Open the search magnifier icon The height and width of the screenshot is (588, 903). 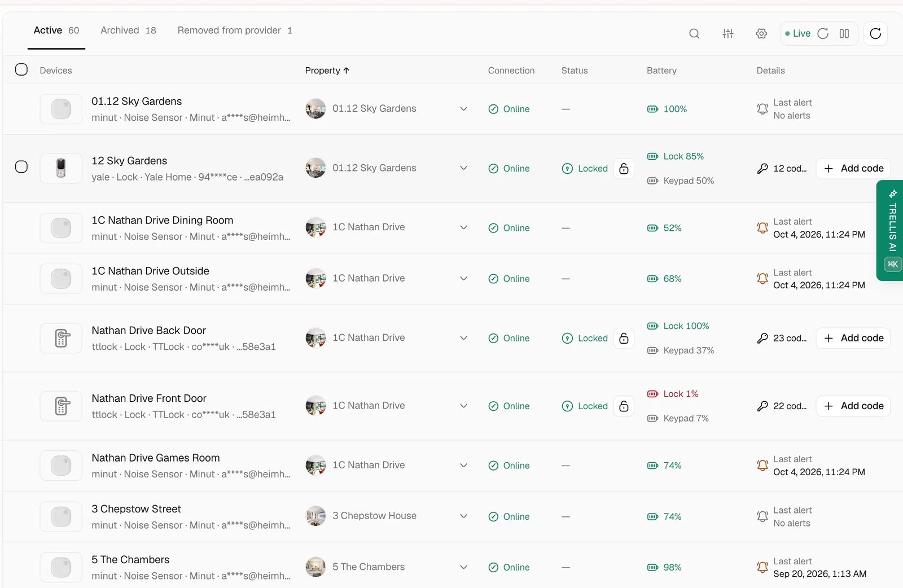(694, 34)
